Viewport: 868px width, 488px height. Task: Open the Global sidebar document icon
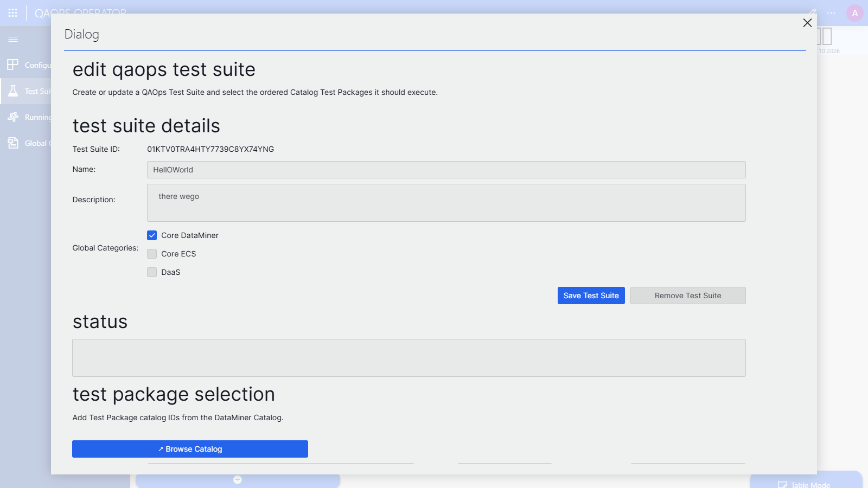point(13,143)
